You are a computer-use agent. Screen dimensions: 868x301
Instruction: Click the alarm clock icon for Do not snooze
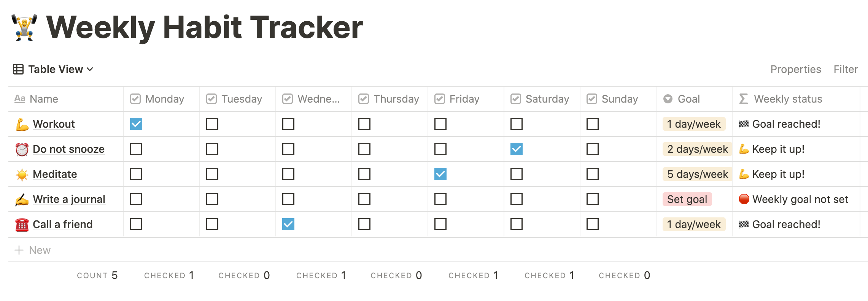22,149
